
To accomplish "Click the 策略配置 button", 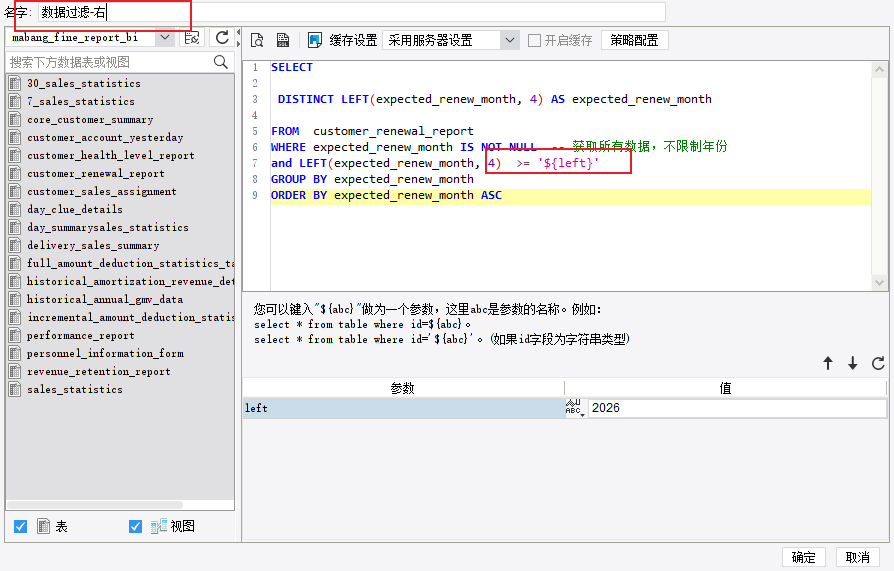I will point(634,41).
